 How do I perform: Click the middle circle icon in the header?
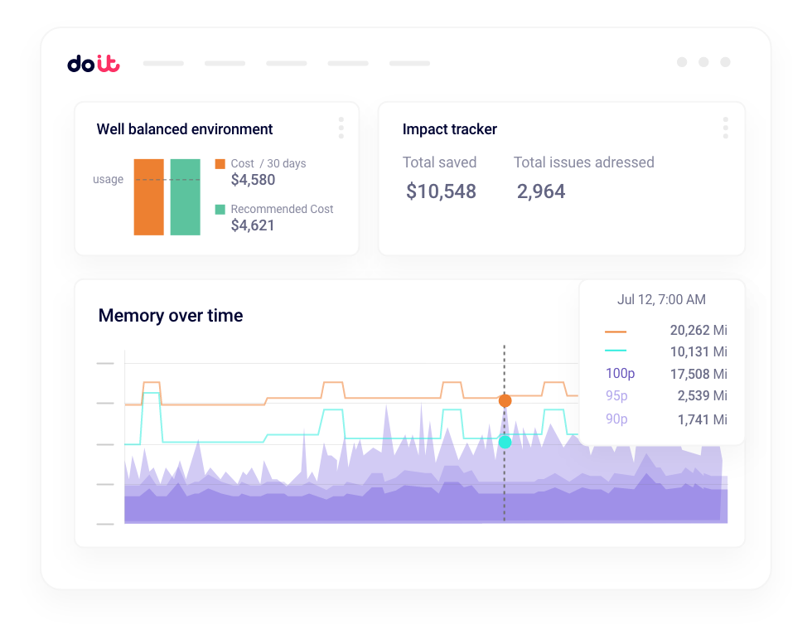(704, 61)
